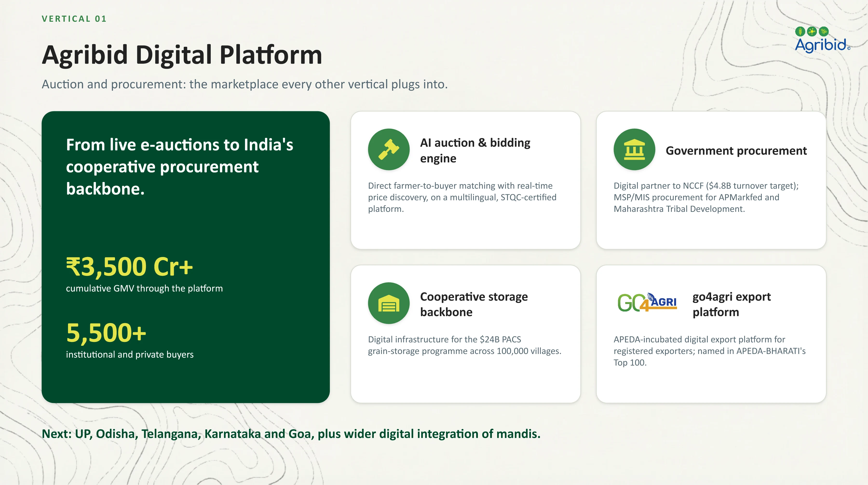Image resolution: width=868 pixels, height=485 pixels.
Task: Click the subtitle about auction and procurement
Action: coord(245,84)
